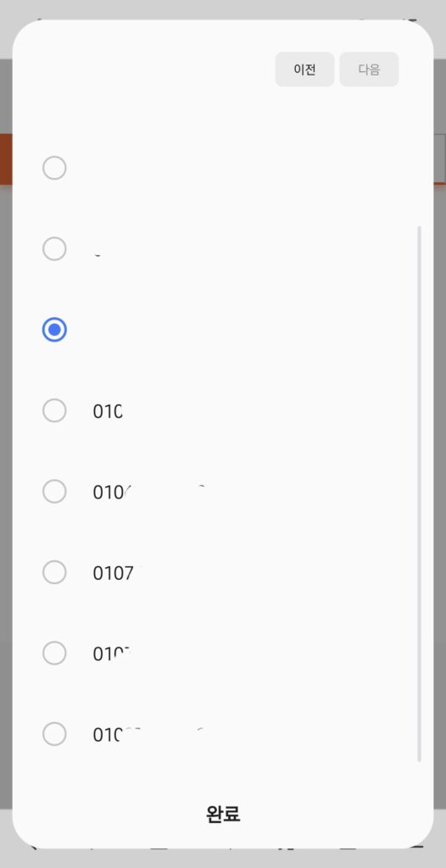
Task: Tap the orange strip behind the dialog
Action: click(x=6, y=159)
